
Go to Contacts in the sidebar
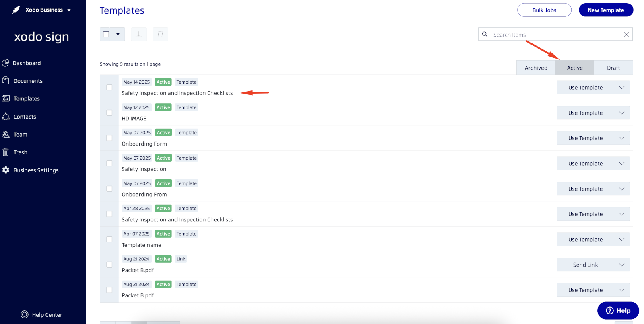coord(25,117)
